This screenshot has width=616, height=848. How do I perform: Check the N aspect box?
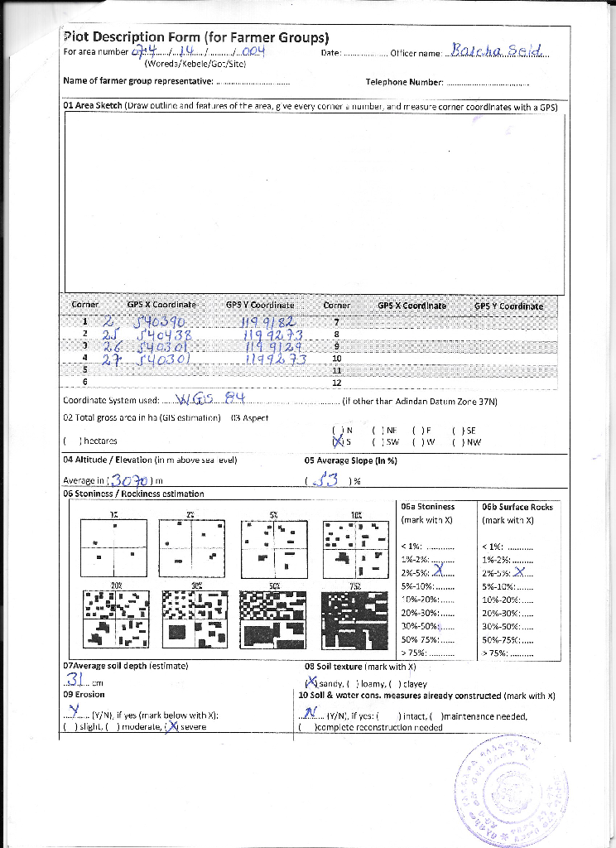338,431
